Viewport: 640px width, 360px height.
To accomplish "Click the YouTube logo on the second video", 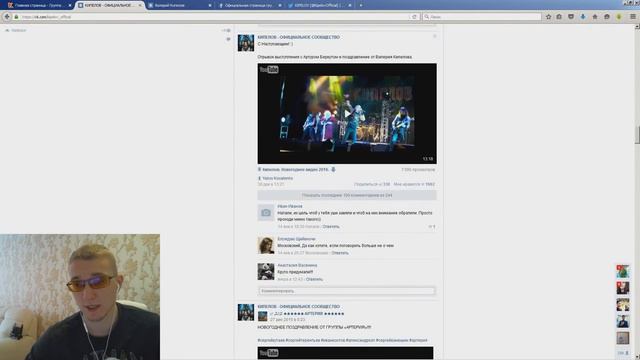I will 269,353.
